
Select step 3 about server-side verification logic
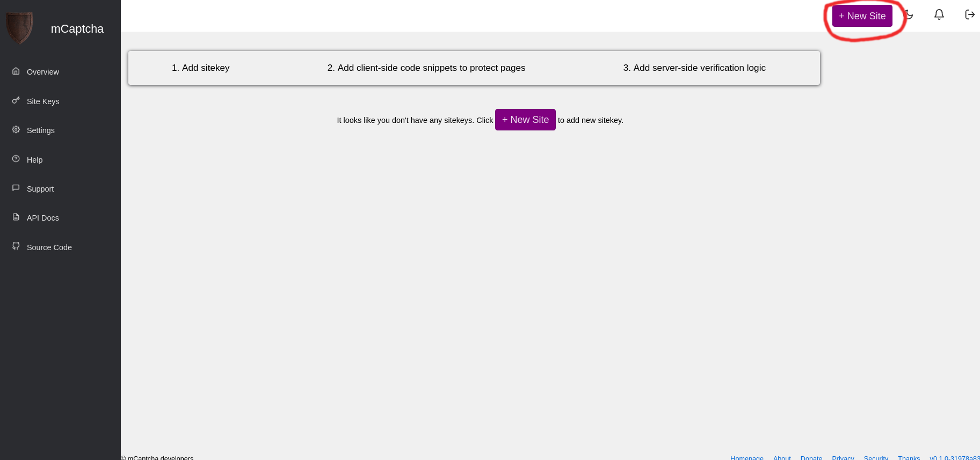pos(694,68)
